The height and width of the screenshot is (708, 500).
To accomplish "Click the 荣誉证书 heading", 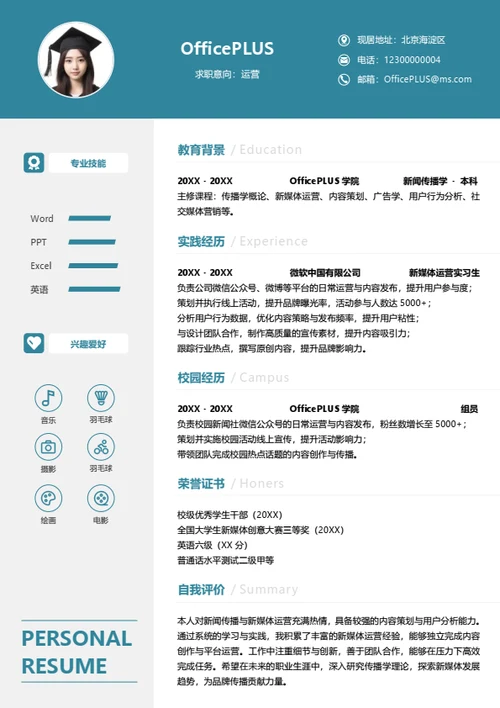I will pos(201,484).
